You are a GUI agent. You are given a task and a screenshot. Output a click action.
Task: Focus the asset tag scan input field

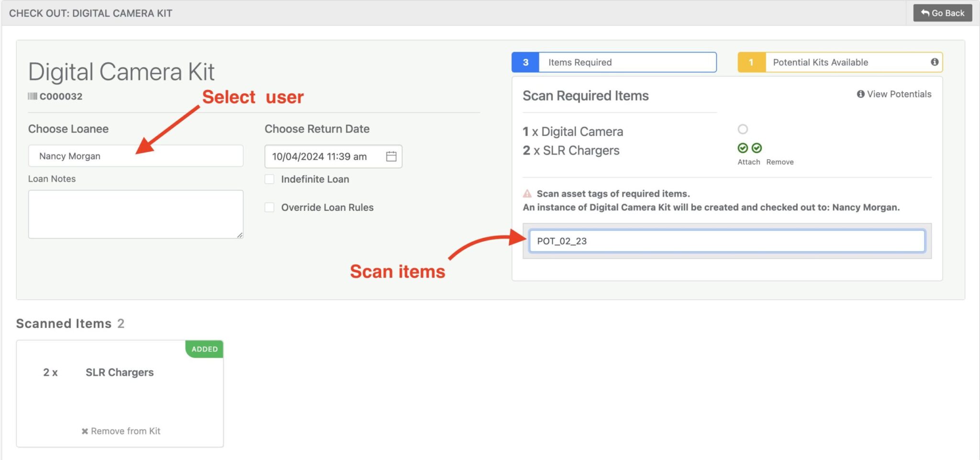[x=726, y=241]
